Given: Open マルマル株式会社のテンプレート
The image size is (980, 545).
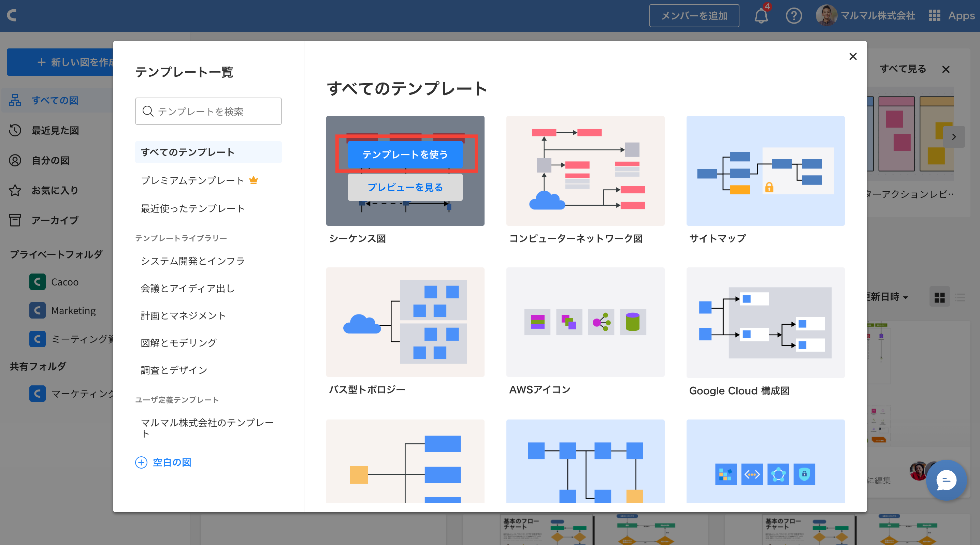Looking at the screenshot, I should (x=207, y=428).
